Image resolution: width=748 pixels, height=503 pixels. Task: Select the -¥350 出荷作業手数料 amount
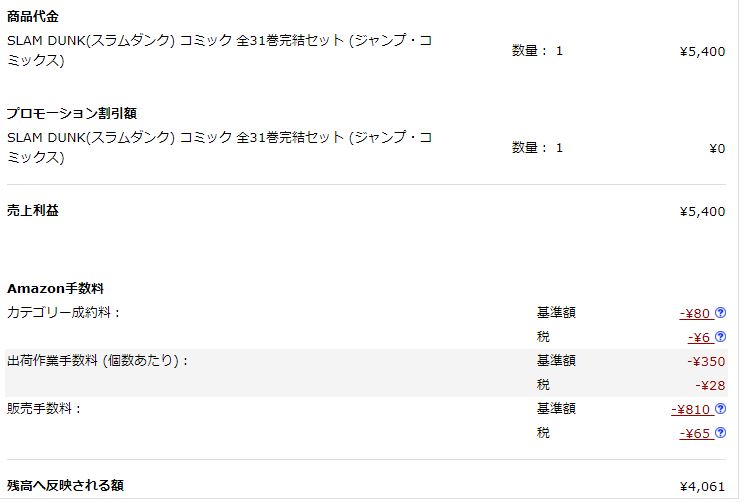pos(706,361)
